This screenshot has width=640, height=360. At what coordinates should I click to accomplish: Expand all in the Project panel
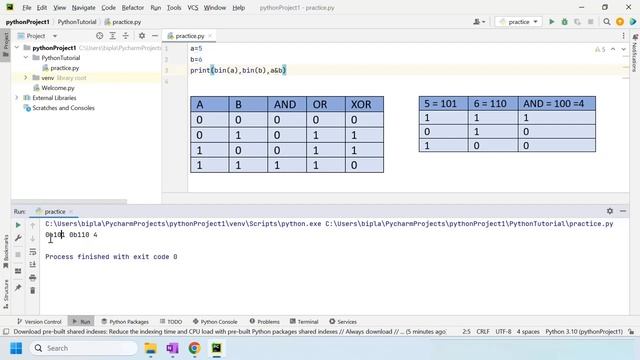coord(113,36)
